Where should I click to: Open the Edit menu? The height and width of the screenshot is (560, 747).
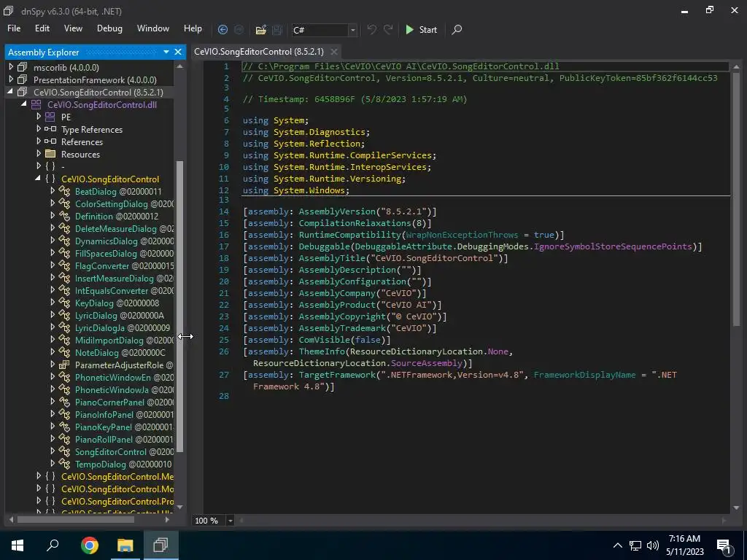42,28
